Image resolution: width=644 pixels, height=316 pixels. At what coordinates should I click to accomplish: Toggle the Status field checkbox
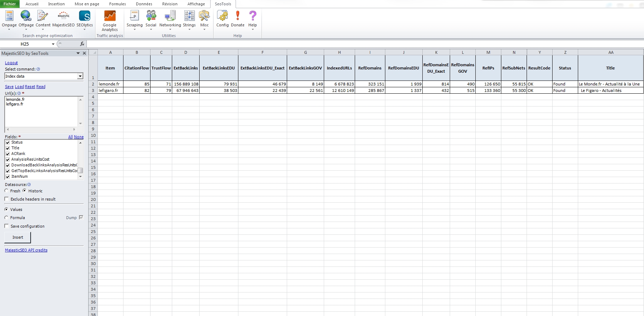7,143
